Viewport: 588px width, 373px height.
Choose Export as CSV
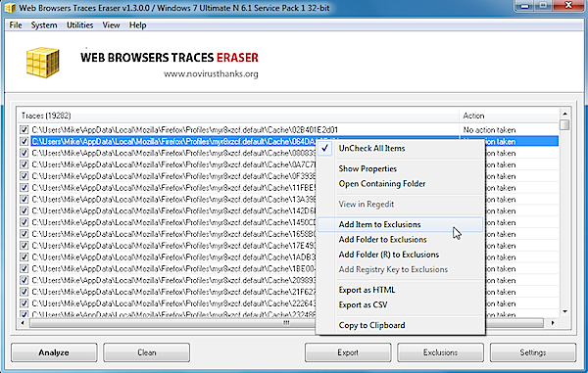400,304
